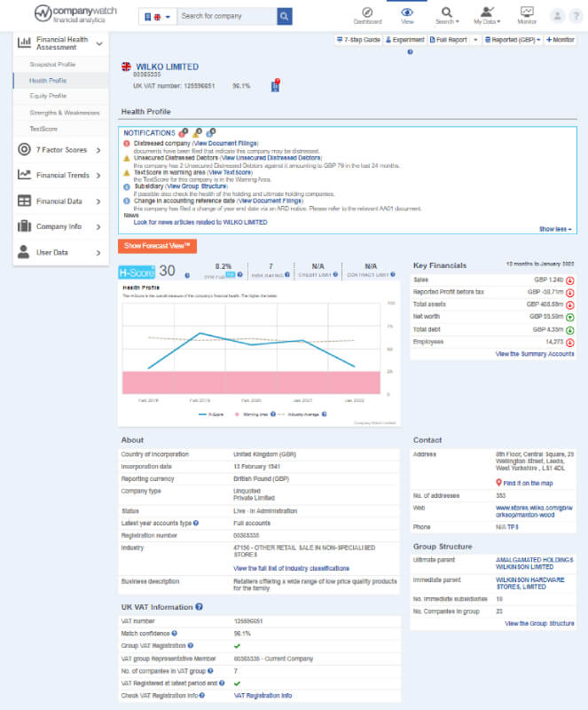Open Amalgamated Holdings Wilkinson Limited parent link
588x710 pixels.
[x=535, y=564]
